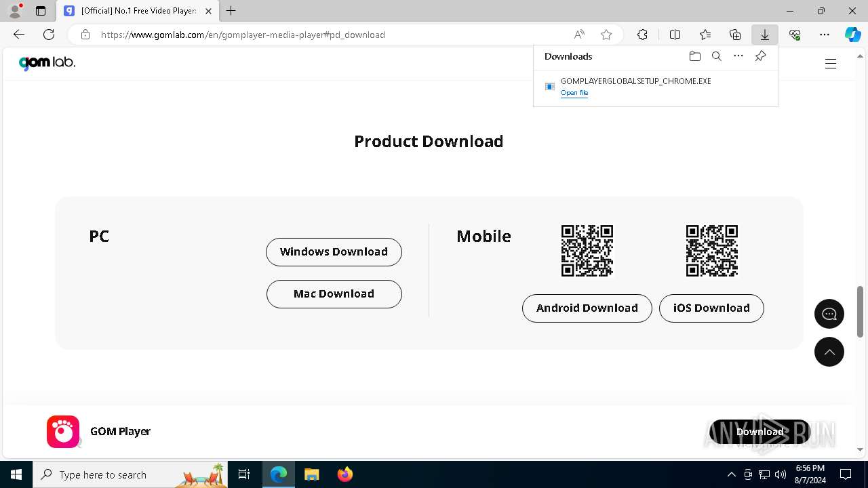Click the iOS QR code
Image resolution: width=868 pixels, height=488 pixels.
coord(712,251)
